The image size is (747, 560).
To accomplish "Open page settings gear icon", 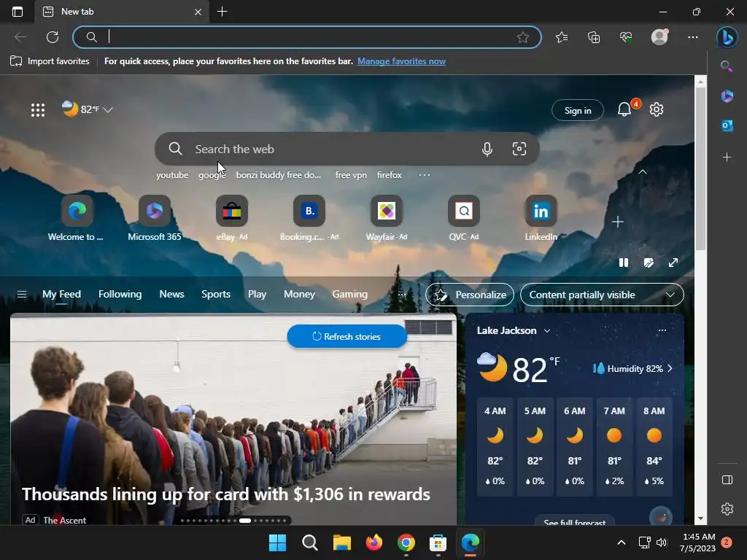I will point(657,109).
